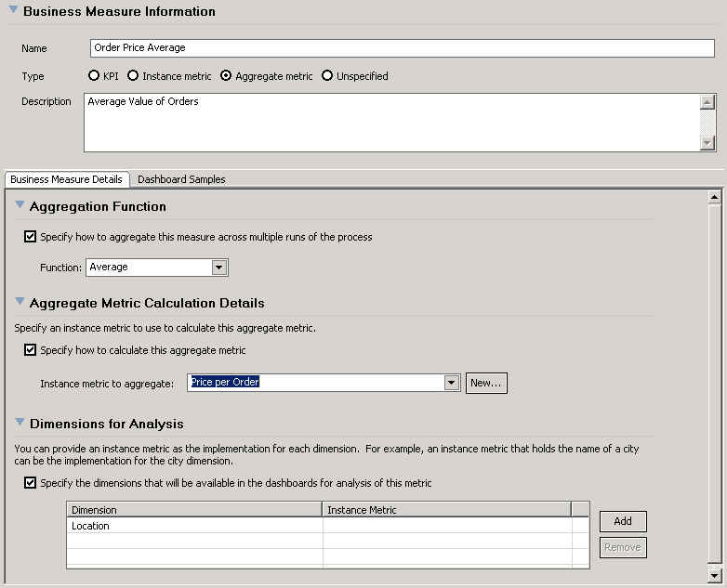
Task: Collapse the Dimensions for Analysis section
Action: (20, 423)
